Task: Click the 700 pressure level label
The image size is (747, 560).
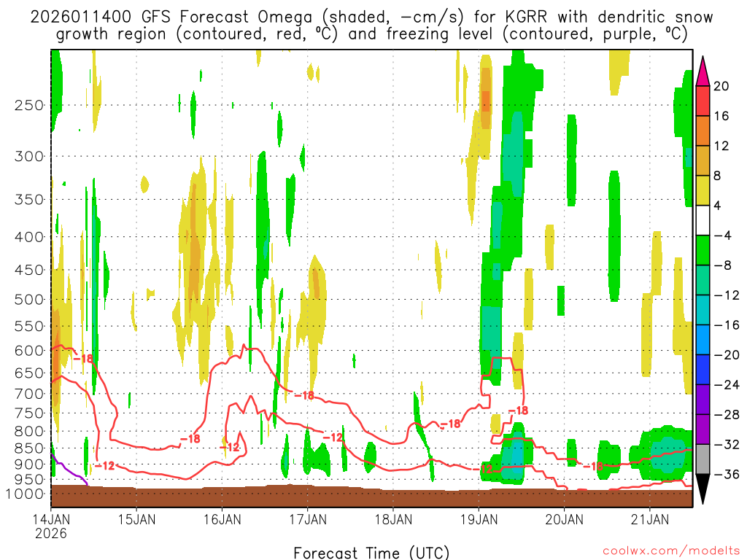Action: pos(29,394)
